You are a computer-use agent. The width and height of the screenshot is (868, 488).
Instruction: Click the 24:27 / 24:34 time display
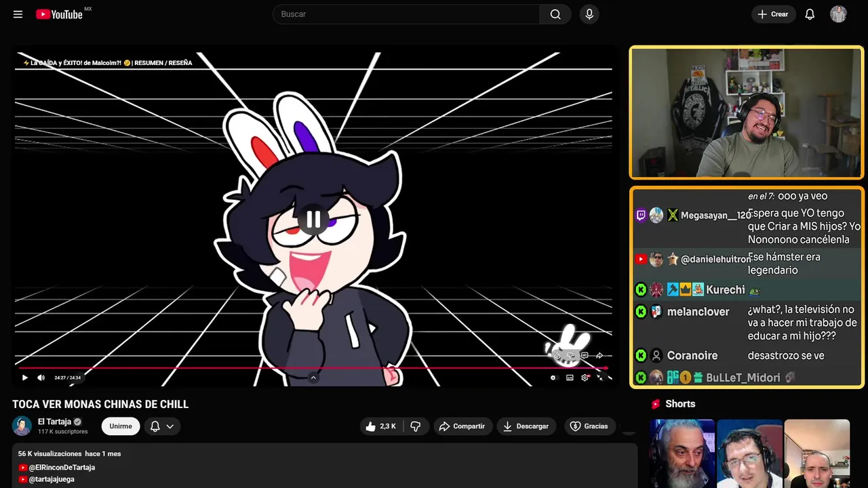pos(67,378)
